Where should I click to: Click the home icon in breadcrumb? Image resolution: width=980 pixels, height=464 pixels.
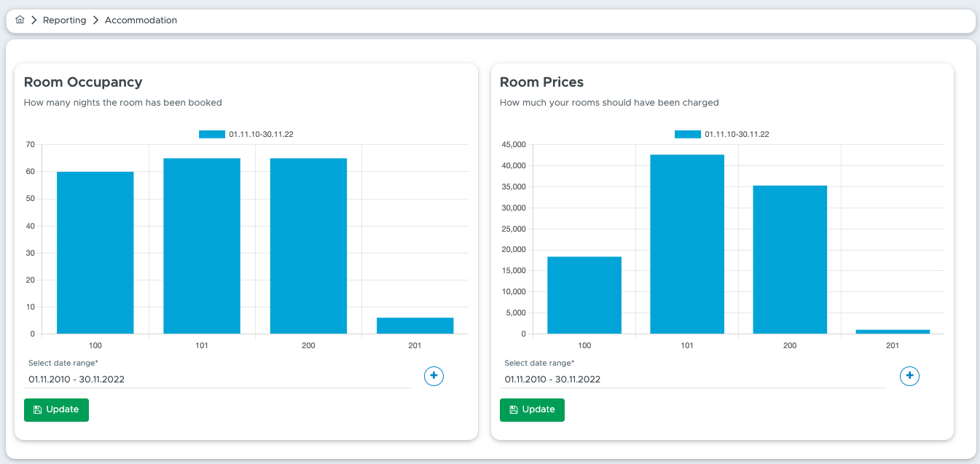20,20
